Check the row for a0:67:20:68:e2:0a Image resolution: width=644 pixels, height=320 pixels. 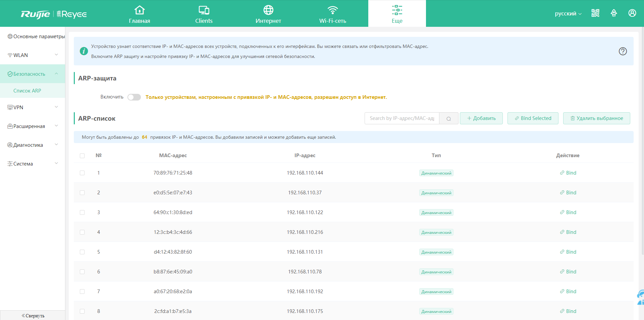coord(82,292)
